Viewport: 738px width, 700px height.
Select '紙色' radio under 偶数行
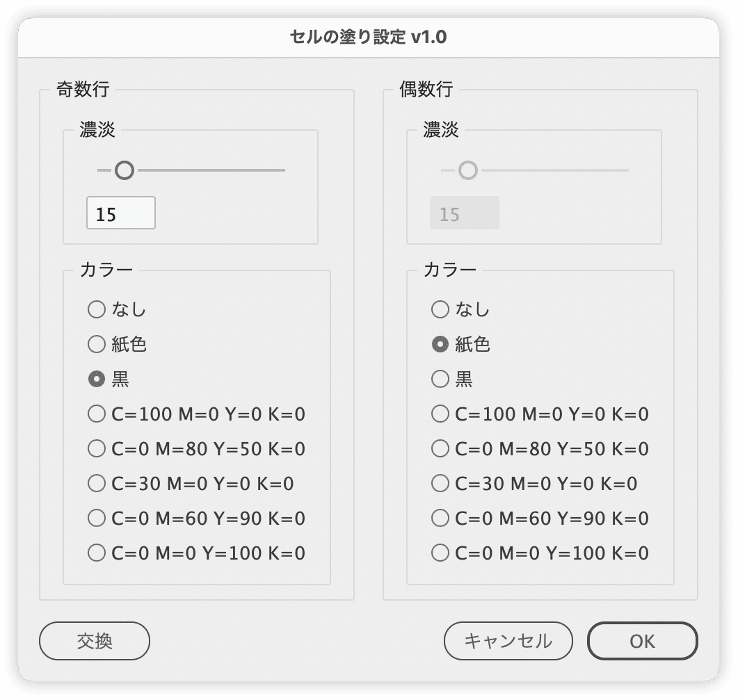point(440,344)
